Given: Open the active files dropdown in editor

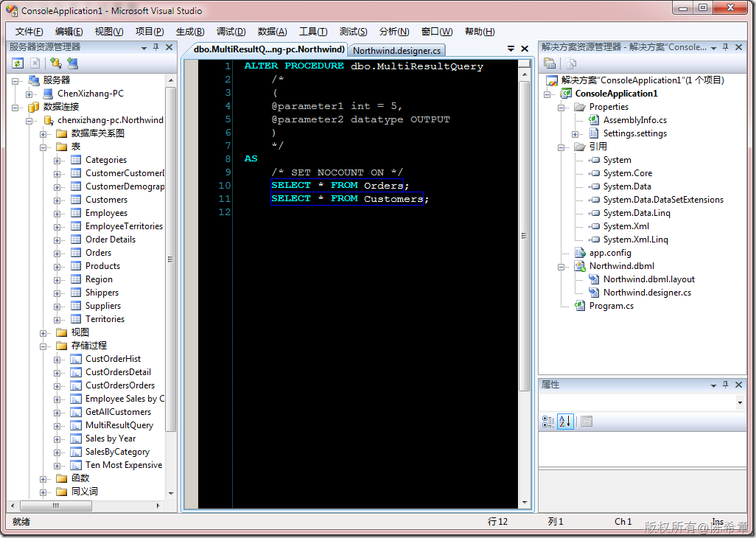Looking at the screenshot, I should 511,49.
